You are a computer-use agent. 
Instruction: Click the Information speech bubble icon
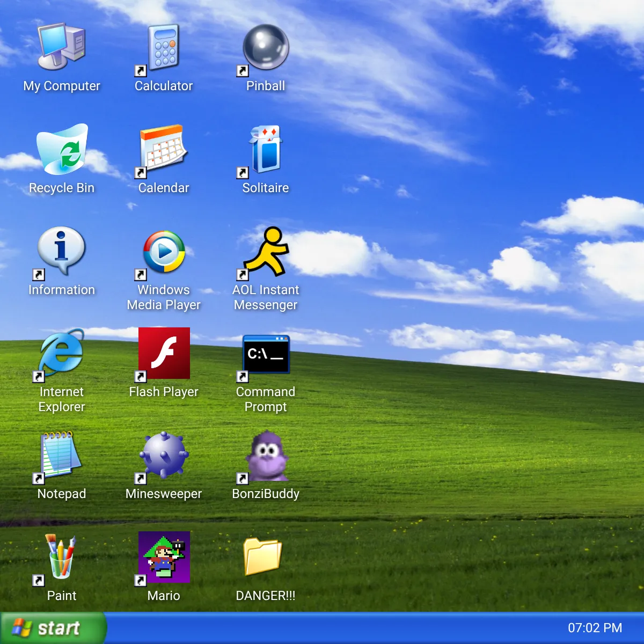click(62, 251)
